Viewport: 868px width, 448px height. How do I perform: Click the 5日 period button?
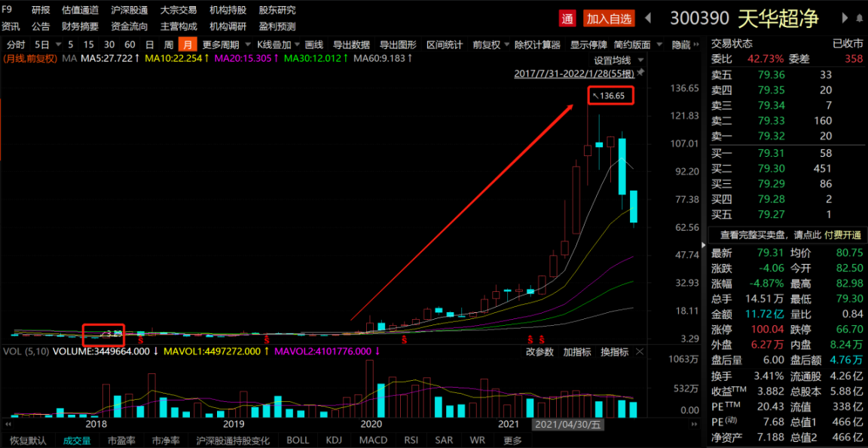coord(41,45)
